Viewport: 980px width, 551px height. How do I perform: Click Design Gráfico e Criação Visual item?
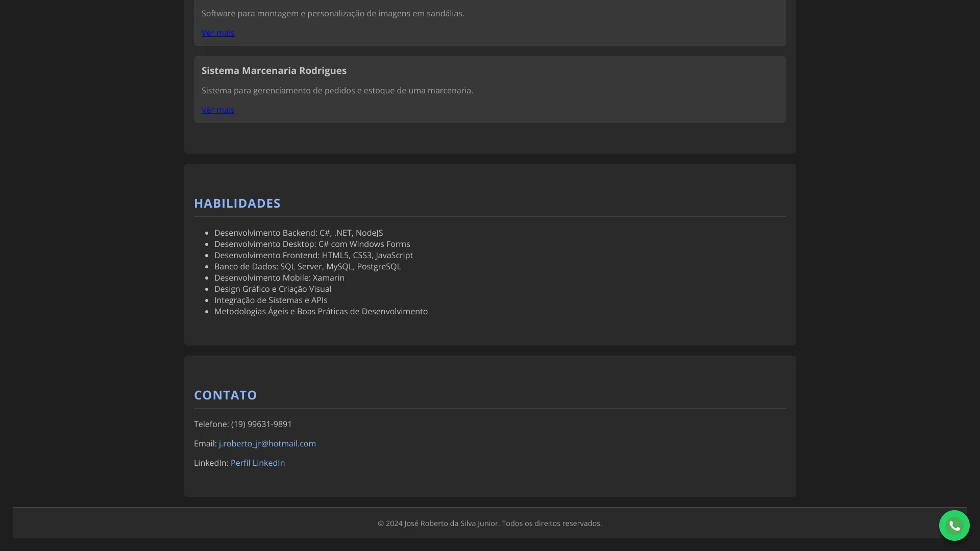point(273,289)
